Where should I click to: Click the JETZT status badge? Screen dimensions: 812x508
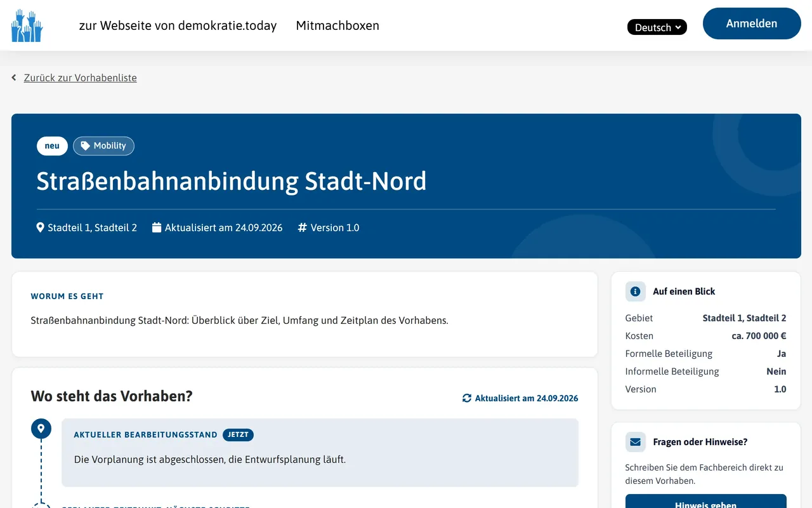(x=239, y=435)
